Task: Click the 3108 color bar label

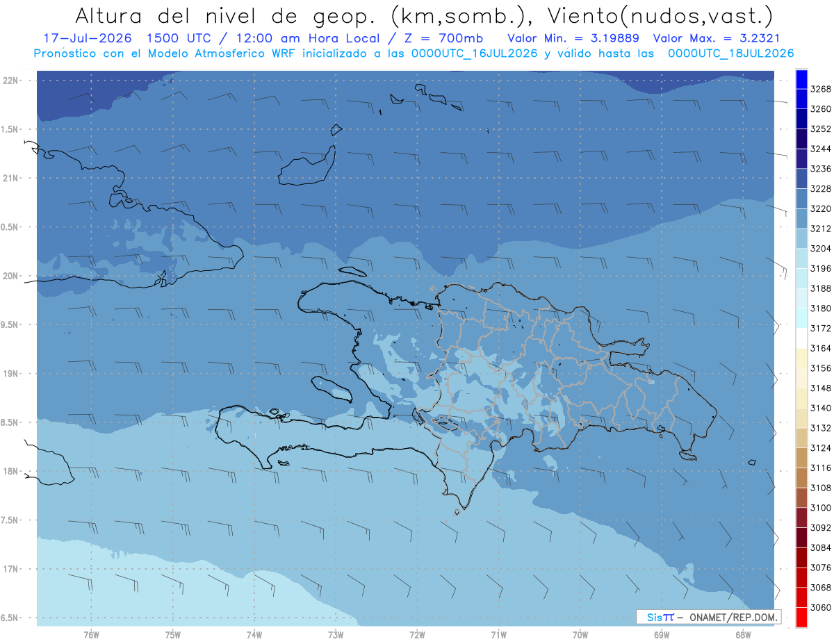Action: [x=820, y=488]
